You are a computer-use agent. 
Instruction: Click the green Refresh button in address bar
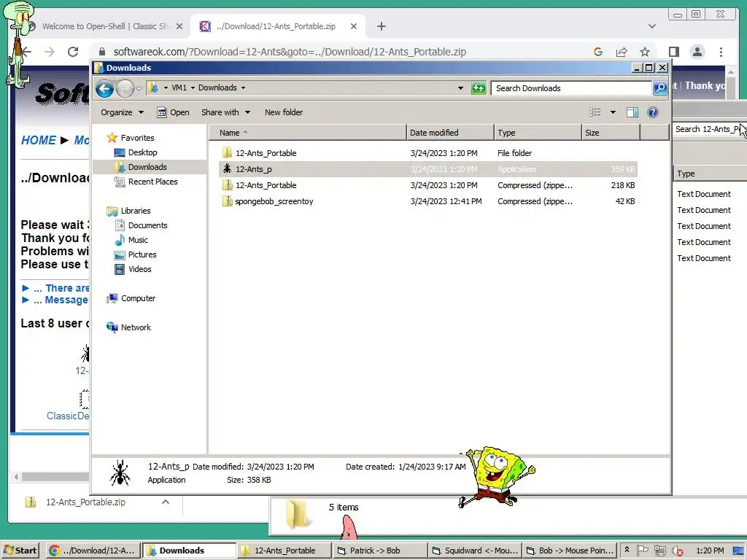[479, 88]
